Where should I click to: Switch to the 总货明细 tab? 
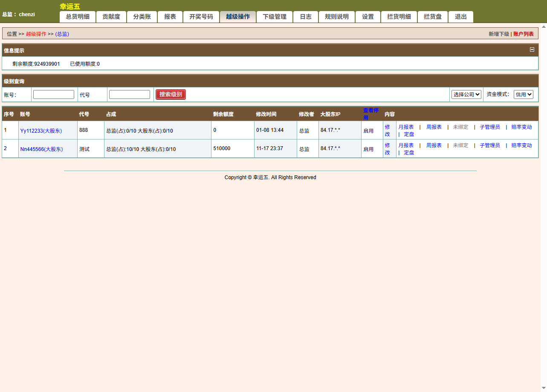click(78, 17)
